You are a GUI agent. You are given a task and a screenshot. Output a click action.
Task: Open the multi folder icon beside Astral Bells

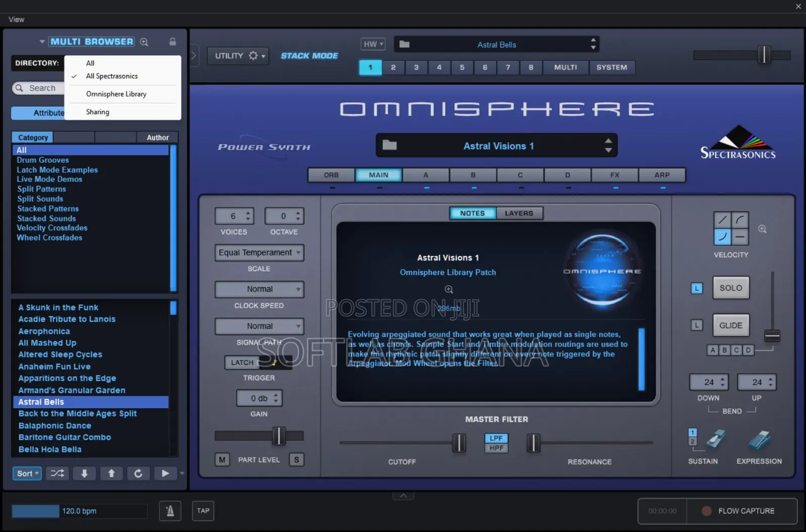405,44
